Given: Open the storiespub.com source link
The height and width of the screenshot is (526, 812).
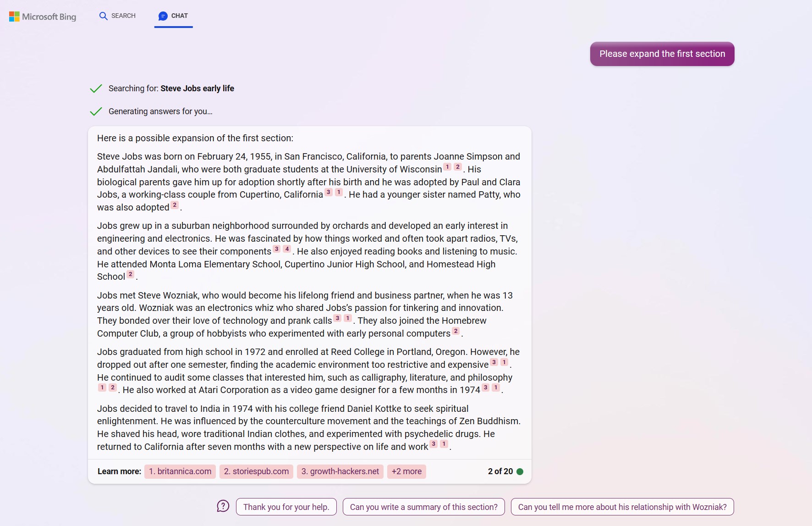Looking at the screenshot, I should pos(256,471).
